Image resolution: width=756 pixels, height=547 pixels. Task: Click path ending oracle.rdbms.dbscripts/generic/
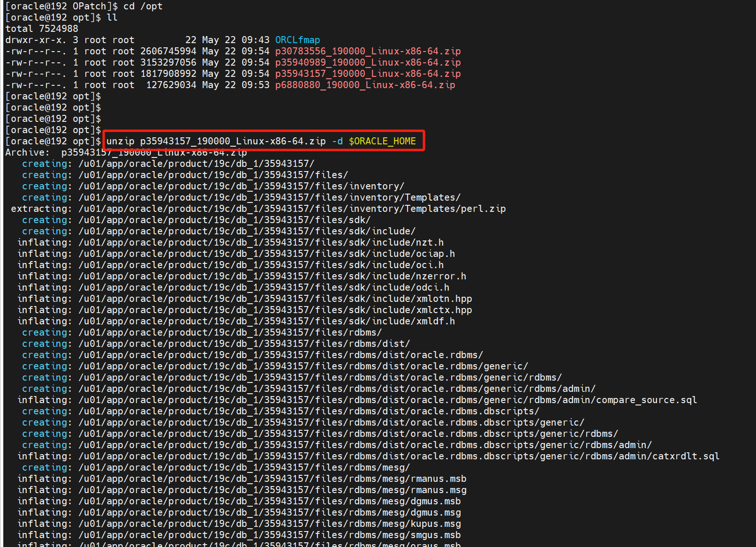point(332,422)
